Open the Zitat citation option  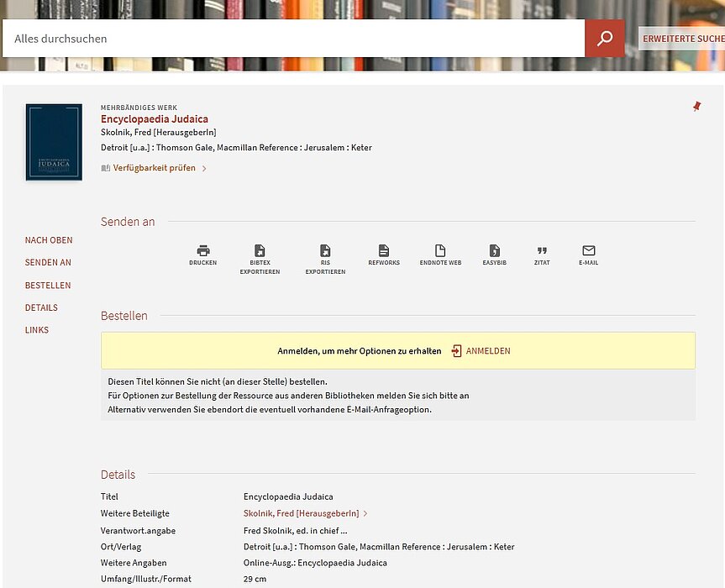(x=542, y=255)
